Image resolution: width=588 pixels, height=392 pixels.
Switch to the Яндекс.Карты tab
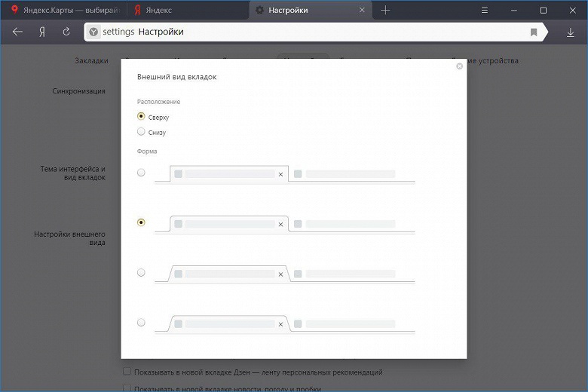(x=64, y=10)
